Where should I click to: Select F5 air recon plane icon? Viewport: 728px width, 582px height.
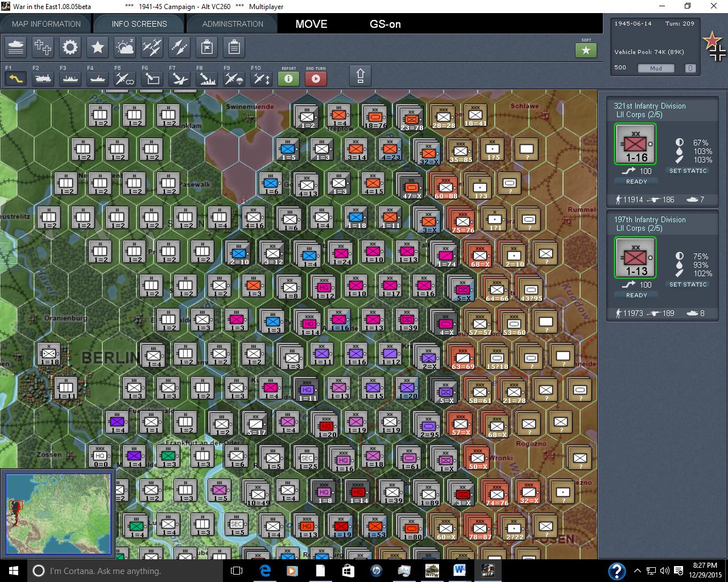[x=125, y=79]
